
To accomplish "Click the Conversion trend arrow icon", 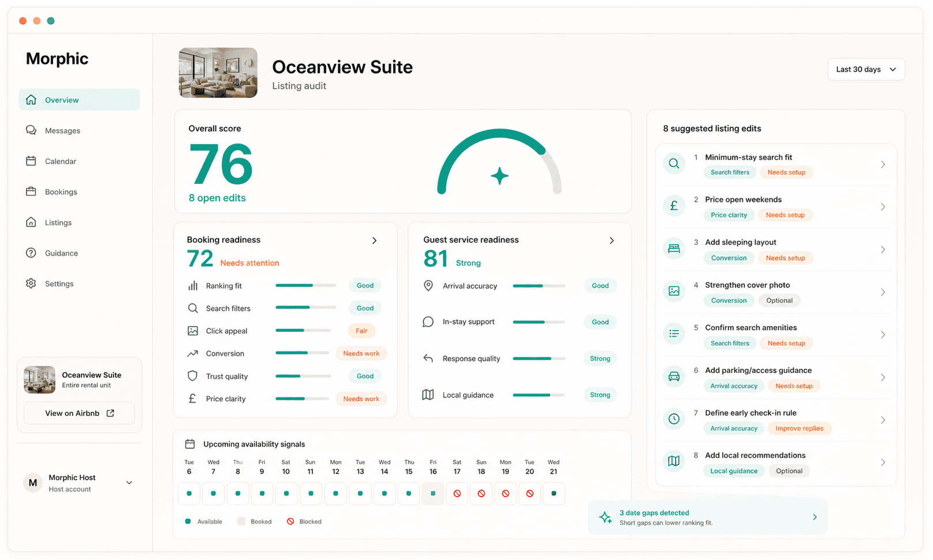I will click(192, 353).
